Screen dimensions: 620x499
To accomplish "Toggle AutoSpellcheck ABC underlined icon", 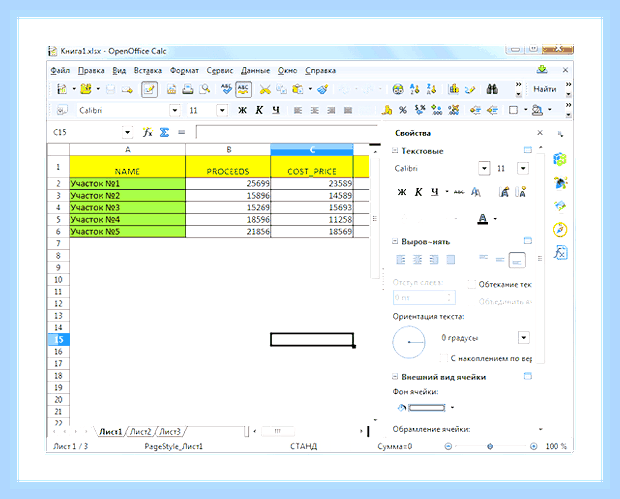I will [243, 89].
